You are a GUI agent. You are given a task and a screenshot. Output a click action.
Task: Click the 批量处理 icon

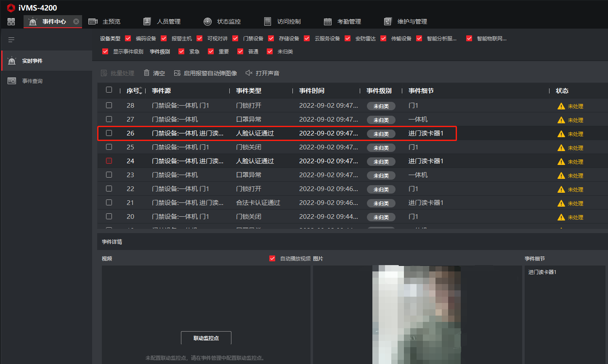104,73
